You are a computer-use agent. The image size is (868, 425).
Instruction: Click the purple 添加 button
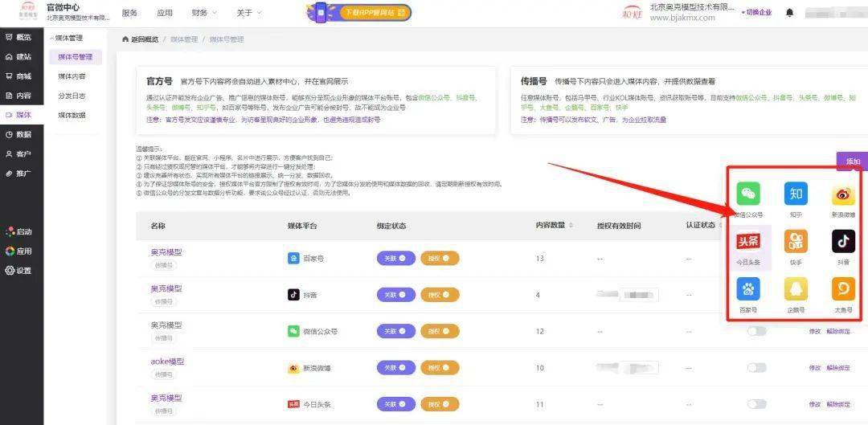(852, 161)
